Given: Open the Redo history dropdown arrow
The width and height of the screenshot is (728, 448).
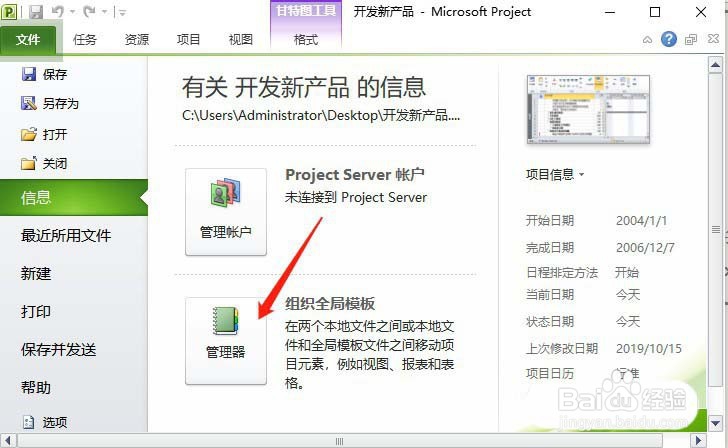Looking at the screenshot, I should coord(104,12).
